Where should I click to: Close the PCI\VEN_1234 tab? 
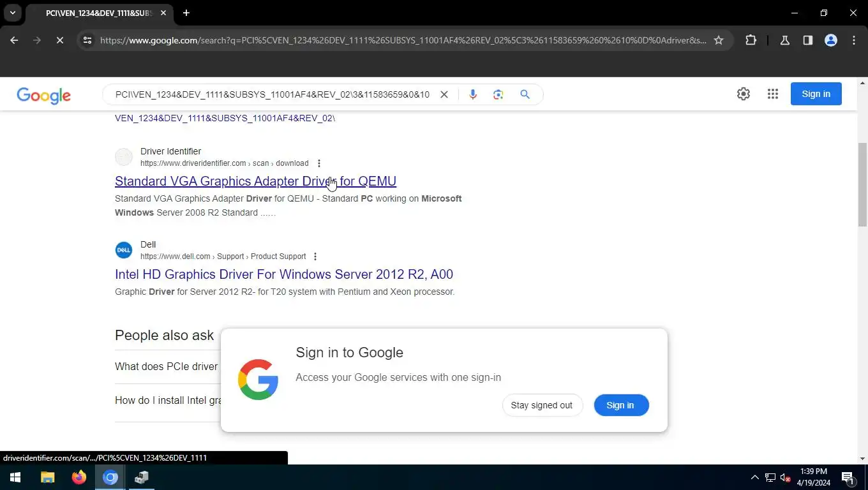tap(163, 13)
